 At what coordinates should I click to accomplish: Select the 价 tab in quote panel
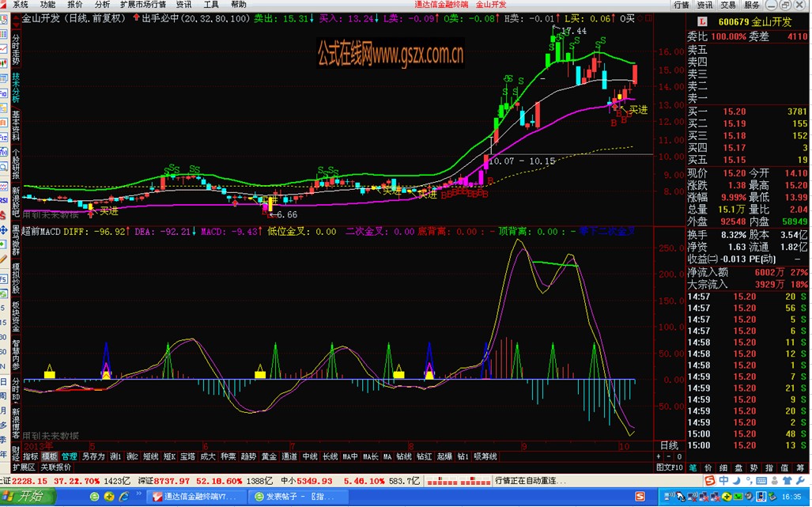point(708,467)
